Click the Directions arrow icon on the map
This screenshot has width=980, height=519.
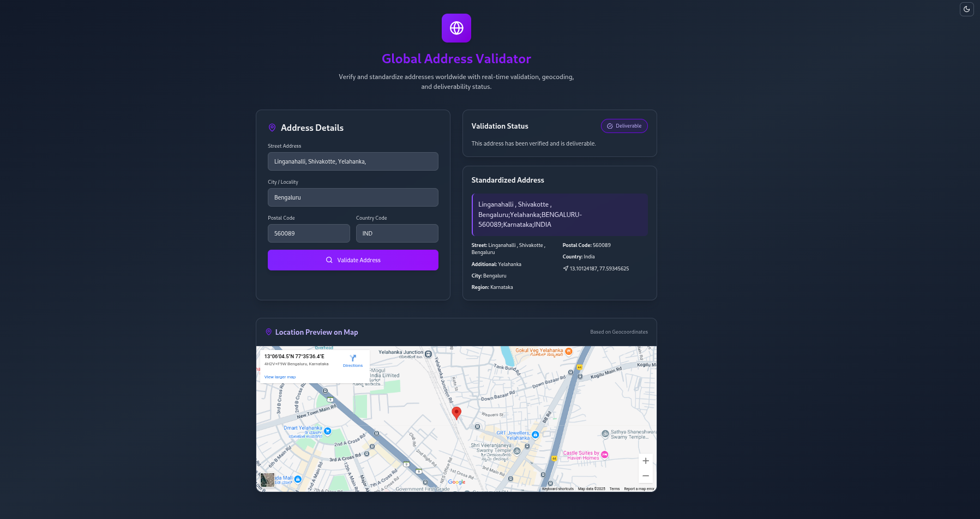353,358
